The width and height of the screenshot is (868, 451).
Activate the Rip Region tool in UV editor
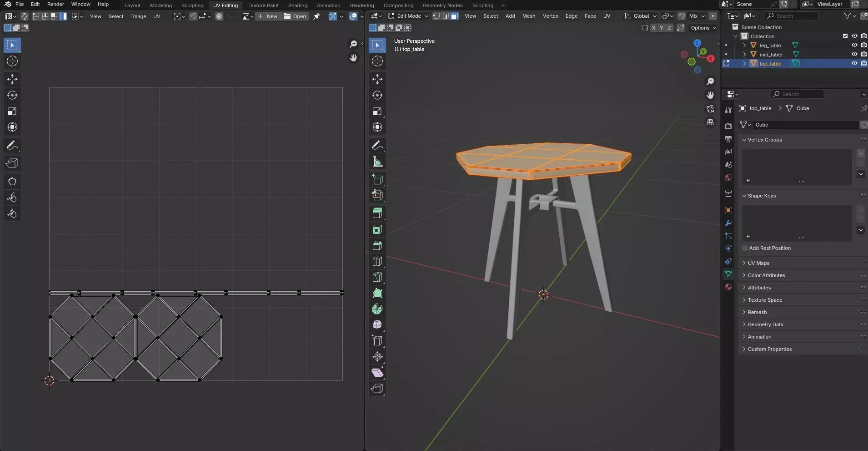[x=12, y=163]
